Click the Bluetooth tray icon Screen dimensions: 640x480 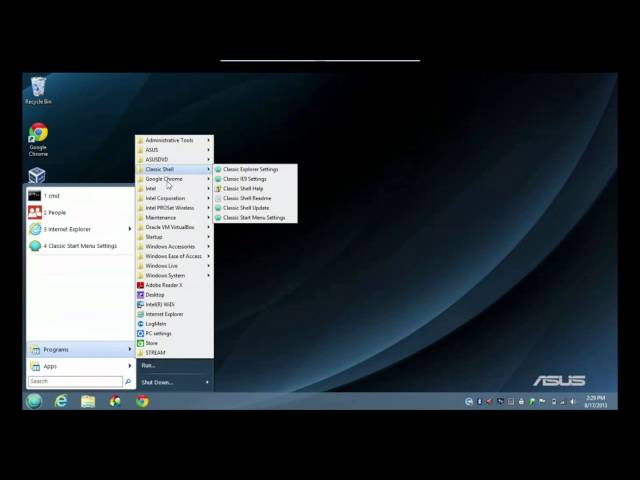pos(480,402)
